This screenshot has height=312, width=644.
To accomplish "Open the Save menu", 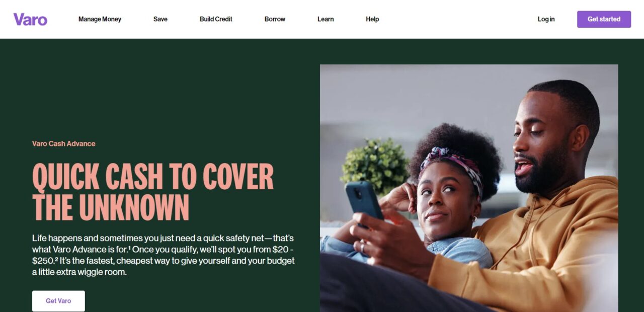I will (x=160, y=19).
